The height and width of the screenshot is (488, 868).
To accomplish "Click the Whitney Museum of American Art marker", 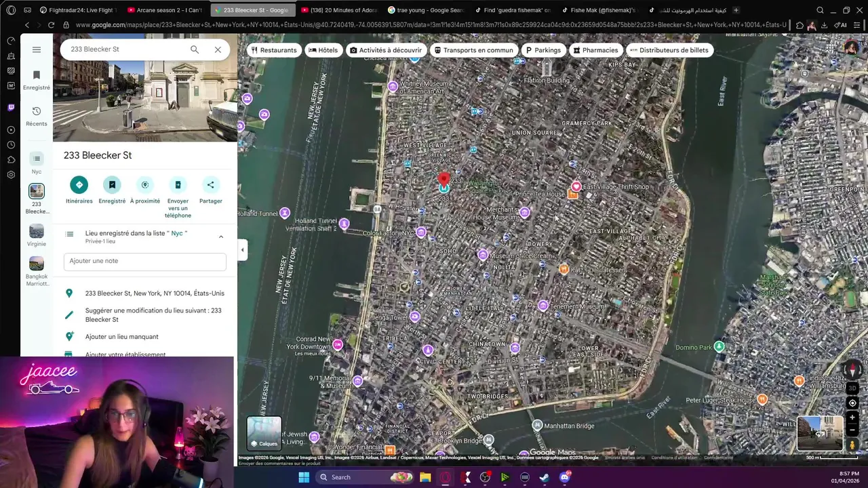I will [x=393, y=86].
